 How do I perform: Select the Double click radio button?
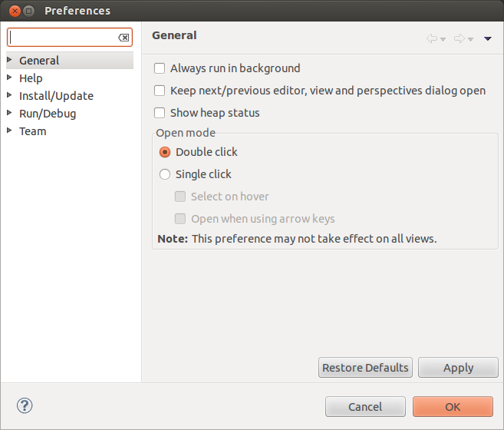pos(165,152)
